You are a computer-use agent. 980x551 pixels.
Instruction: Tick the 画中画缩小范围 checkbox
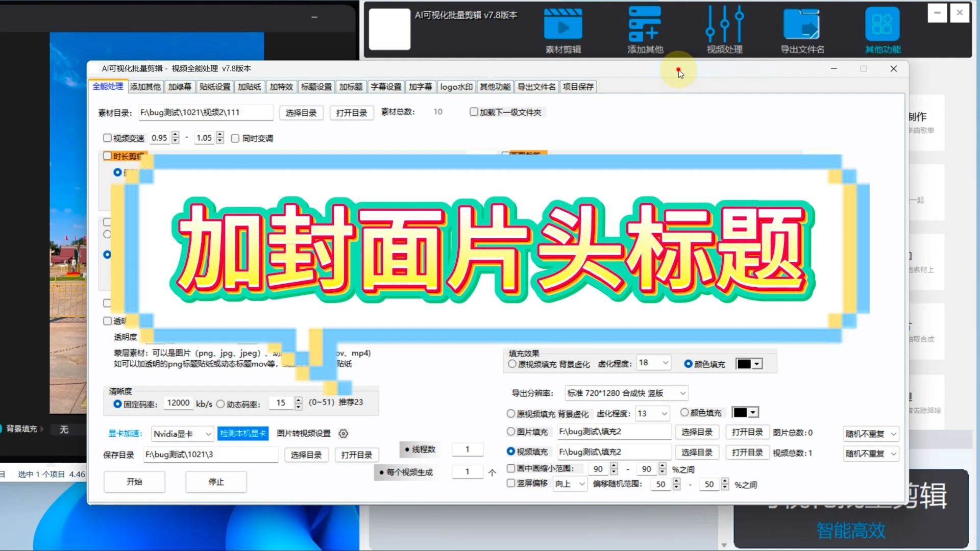(510, 468)
